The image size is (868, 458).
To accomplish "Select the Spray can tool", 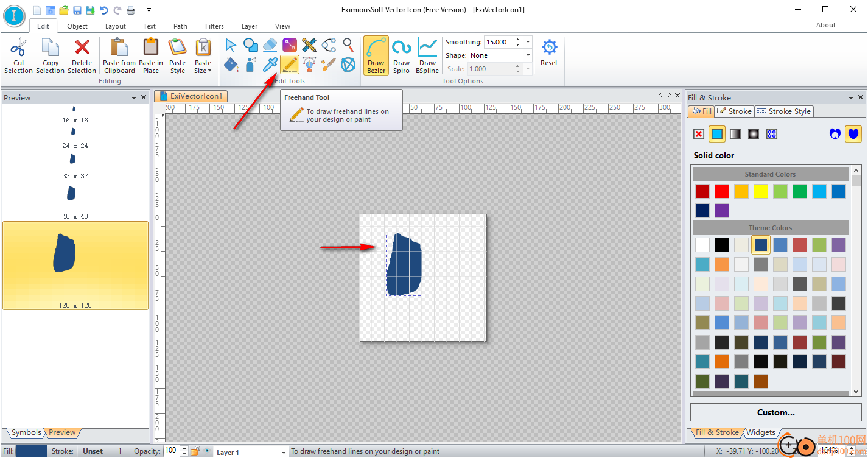I will tap(250, 64).
